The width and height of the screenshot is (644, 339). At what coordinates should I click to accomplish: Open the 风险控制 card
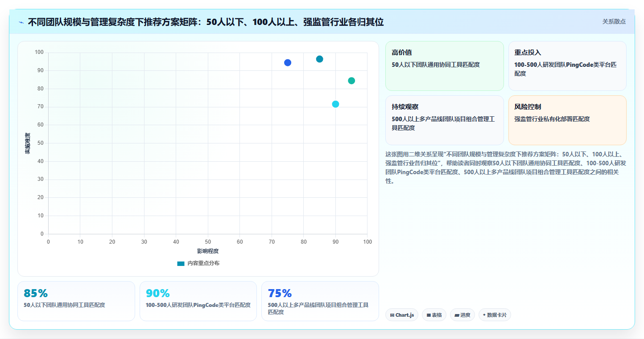point(567,120)
